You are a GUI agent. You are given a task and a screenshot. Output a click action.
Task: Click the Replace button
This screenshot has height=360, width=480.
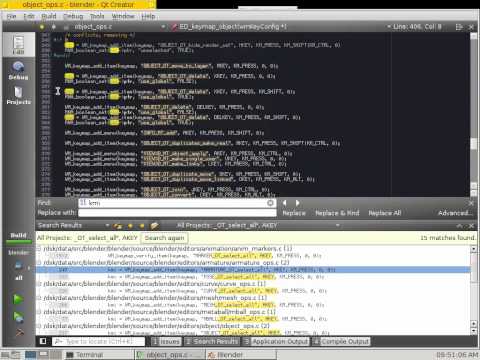tap(294, 213)
